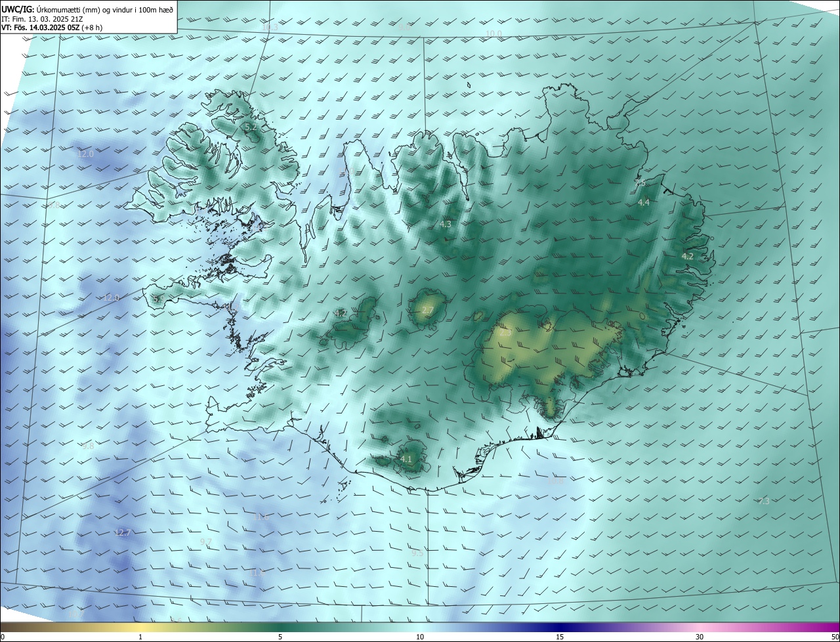Click the 'IT: Fim. 13. 03. 2025 21Z' line
Image resolution: width=840 pixels, height=642 pixels.
(42, 19)
